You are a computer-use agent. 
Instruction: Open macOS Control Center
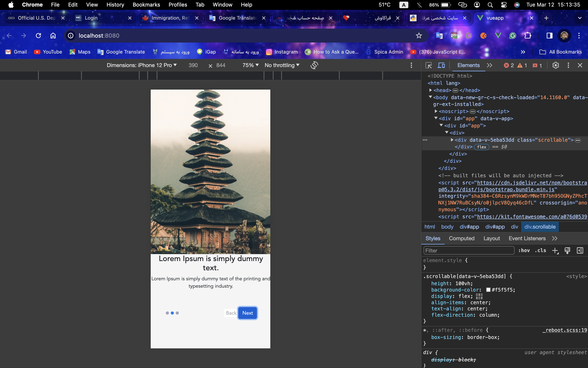(504, 5)
